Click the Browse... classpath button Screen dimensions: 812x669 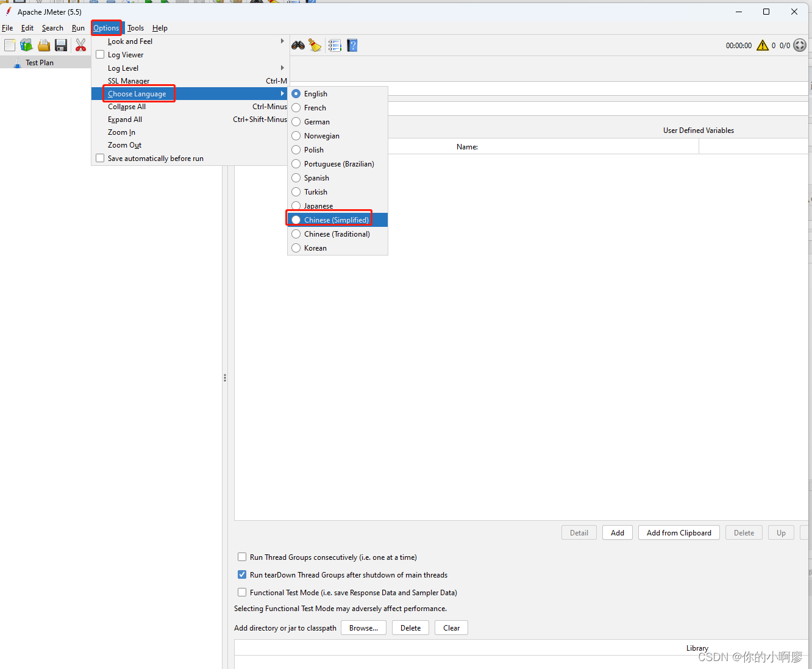[x=363, y=628]
